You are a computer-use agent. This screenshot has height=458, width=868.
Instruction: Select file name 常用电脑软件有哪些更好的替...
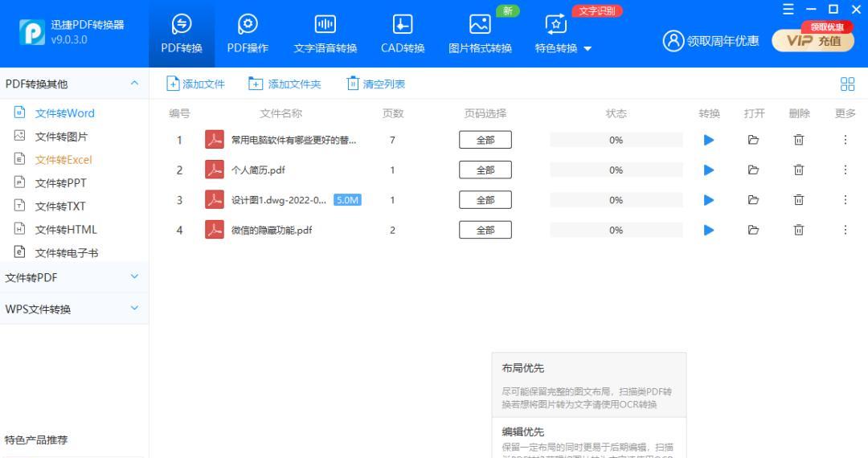[293, 140]
